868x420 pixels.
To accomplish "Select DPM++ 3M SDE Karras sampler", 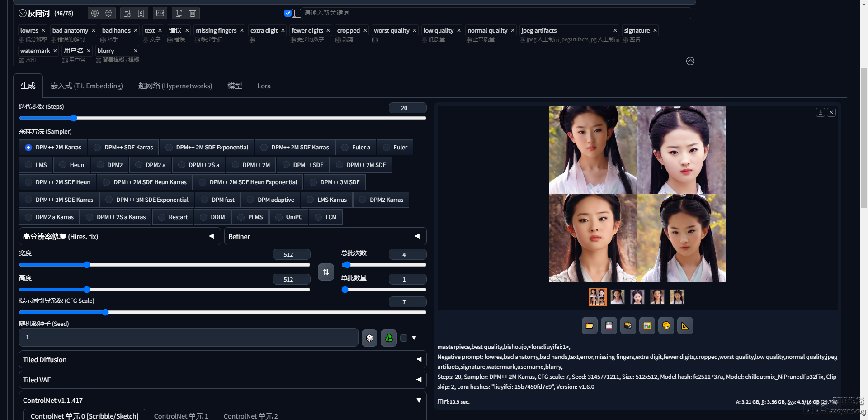I will (x=59, y=200).
